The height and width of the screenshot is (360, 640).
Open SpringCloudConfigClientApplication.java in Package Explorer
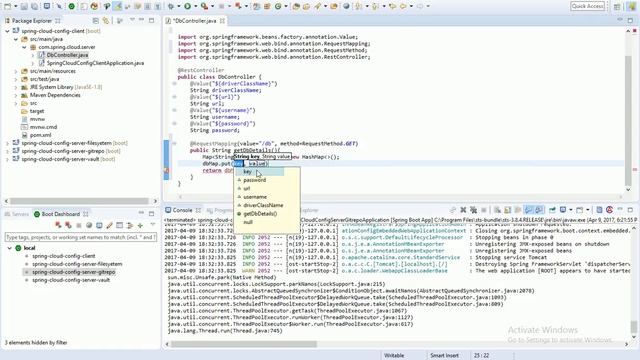(x=95, y=63)
